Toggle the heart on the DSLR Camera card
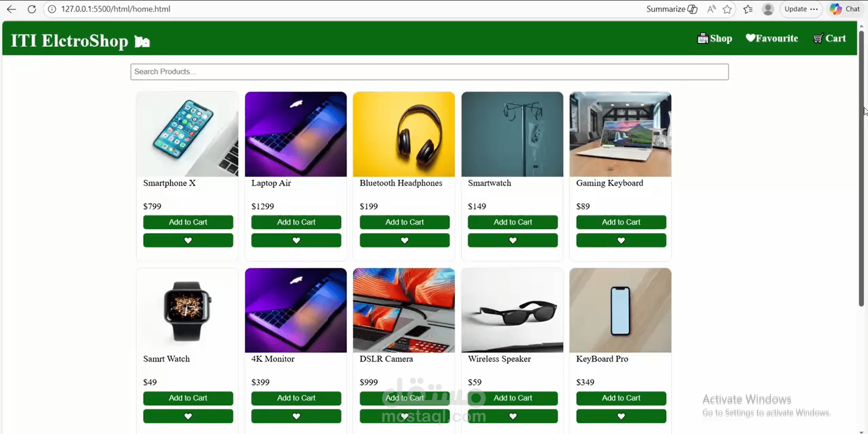The height and width of the screenshot is (434, 868). tap(404, 416)
